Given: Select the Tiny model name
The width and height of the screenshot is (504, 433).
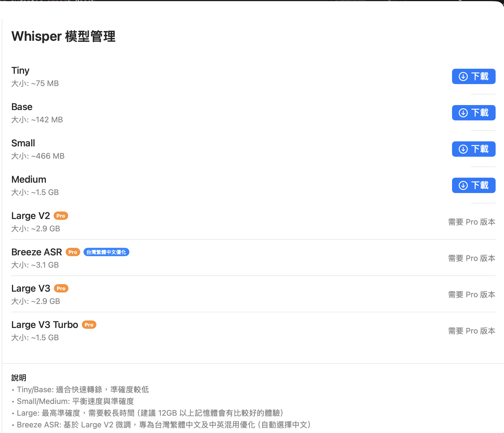Looking at the screenshot, I should (x=20, y=70).
